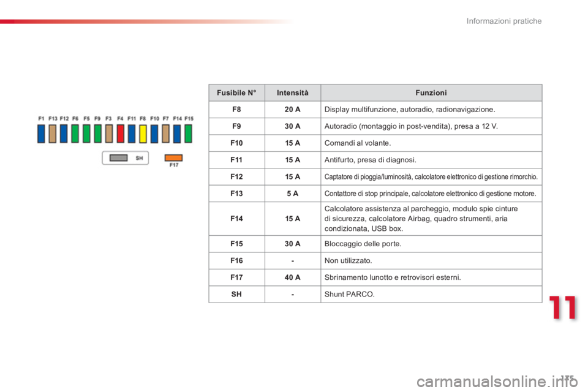Screen dimensions: 588x392
Task: Click the '15 A' value in the F14 row
Action: (293, 219)
